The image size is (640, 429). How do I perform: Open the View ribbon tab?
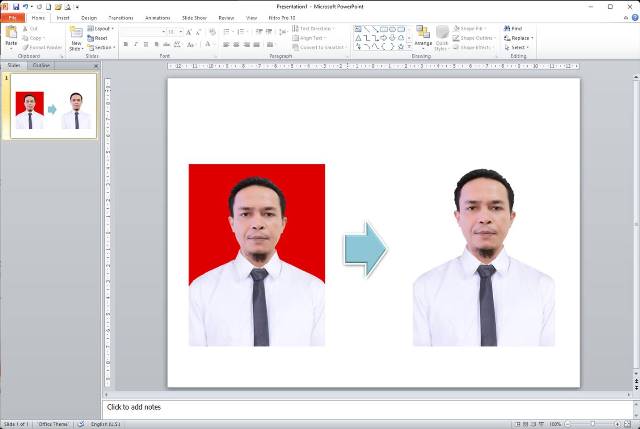(x=251, y=18)
